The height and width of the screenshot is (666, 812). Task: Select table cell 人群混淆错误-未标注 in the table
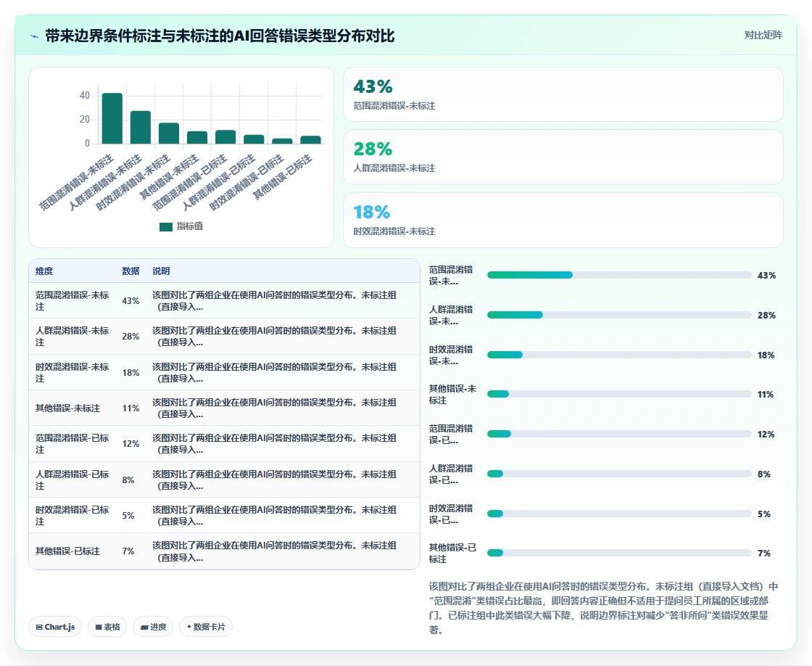[72, 337]
